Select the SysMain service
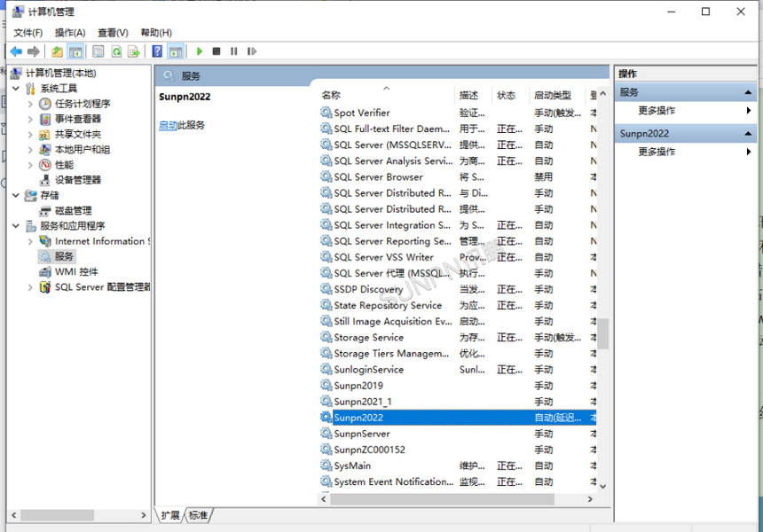The height and width of the screenshot is (532, 763). [x=458, y=465]
